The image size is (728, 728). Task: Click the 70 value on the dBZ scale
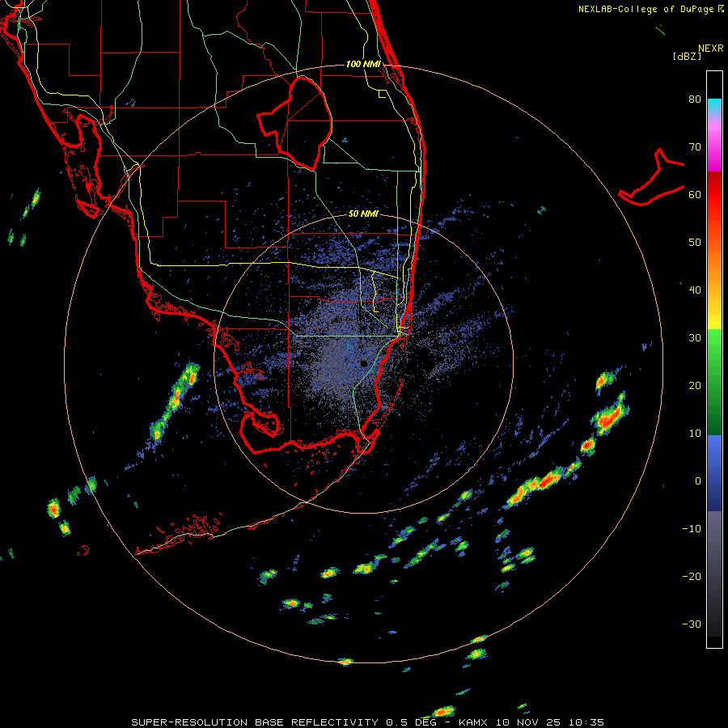point(695,147)
